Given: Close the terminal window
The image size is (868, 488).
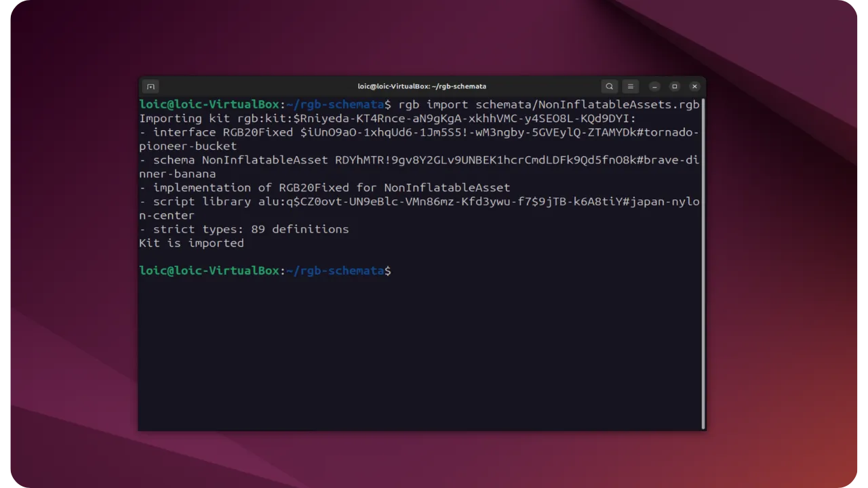Looking at the screenshot, I should point(694,86).
